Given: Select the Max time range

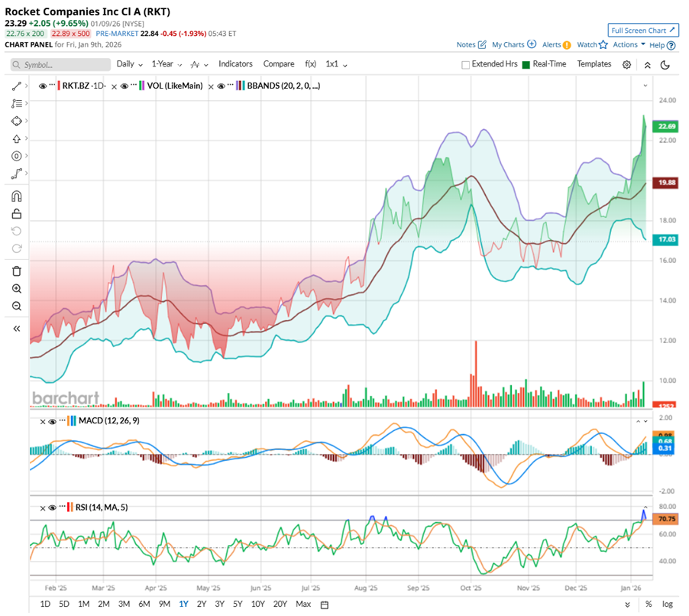Looking at the screenshot, I should tap(303, 604).
